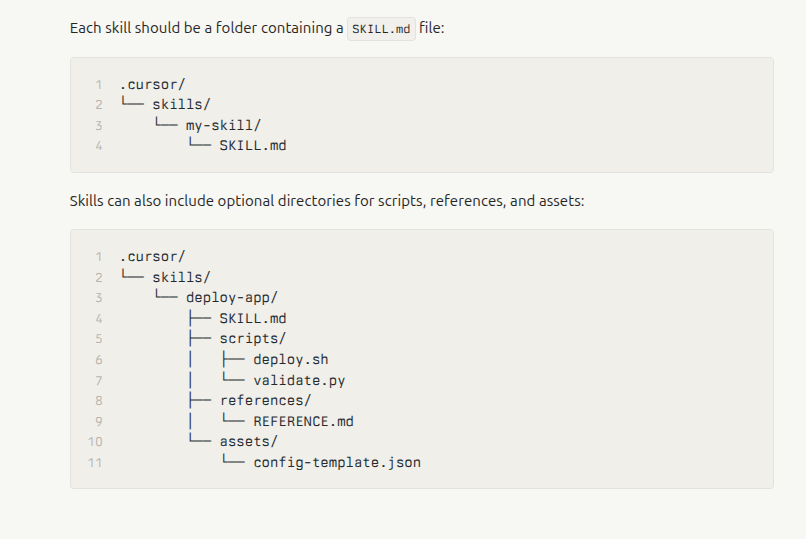Click deploy-app/ folder in second code block

231,298
